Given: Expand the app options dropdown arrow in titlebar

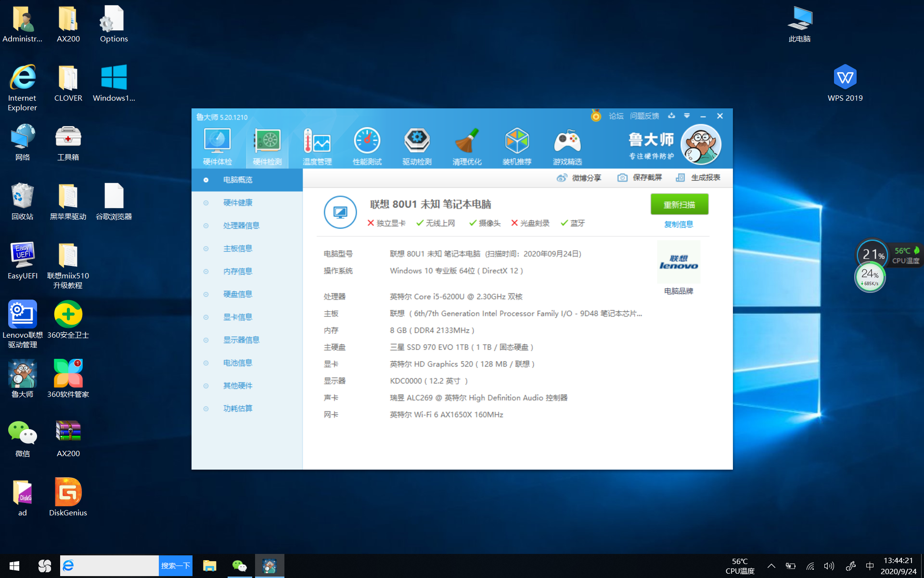Looking at the screenshot, I should tap(687, 116).
